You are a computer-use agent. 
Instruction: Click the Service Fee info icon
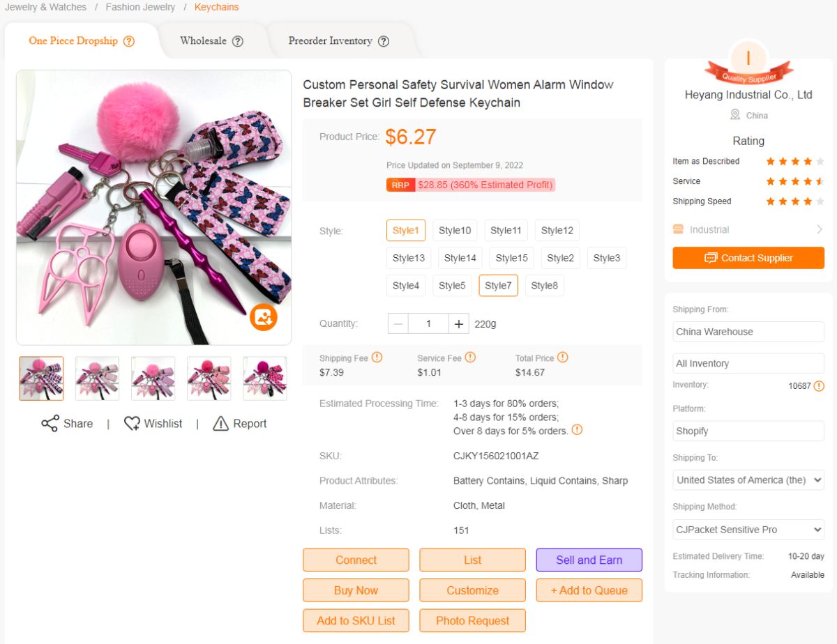(469, 357)
